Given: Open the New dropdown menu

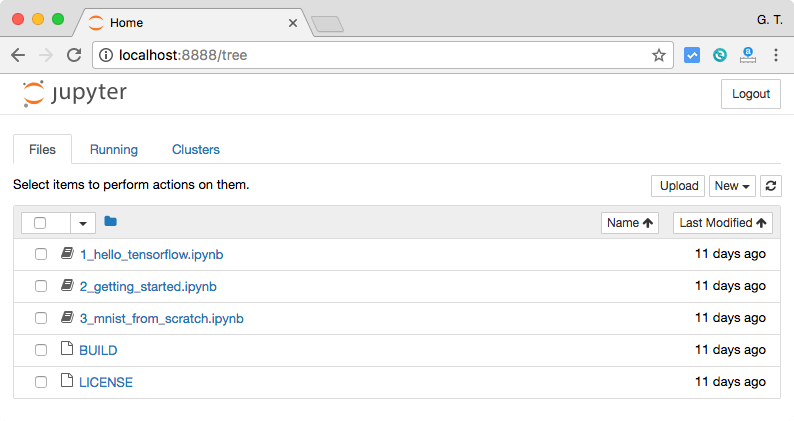Looking at the screenshot, I should point(732,186).
